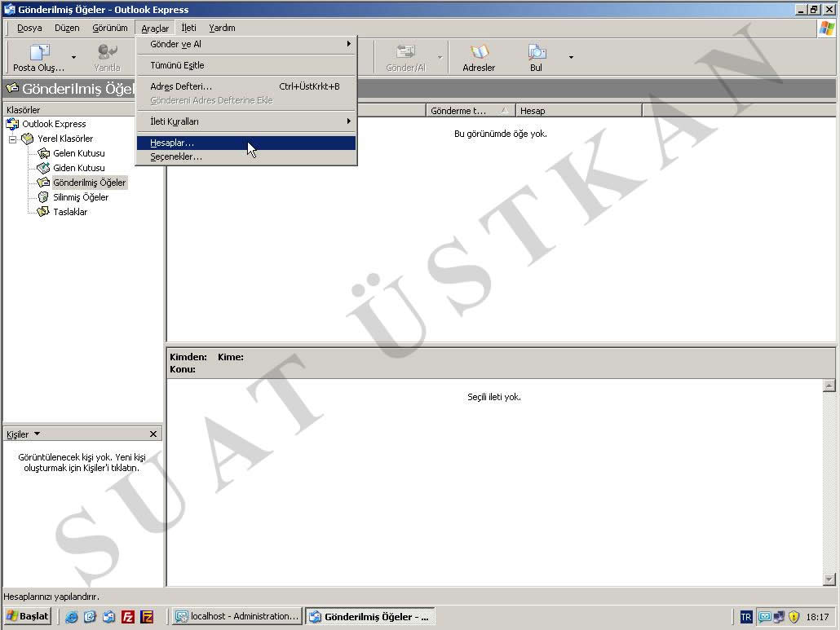This screenshot has width=840, height=630.
Task: Open Posta Oluştur dropdown arrow
Action: [x=74, y=57]
